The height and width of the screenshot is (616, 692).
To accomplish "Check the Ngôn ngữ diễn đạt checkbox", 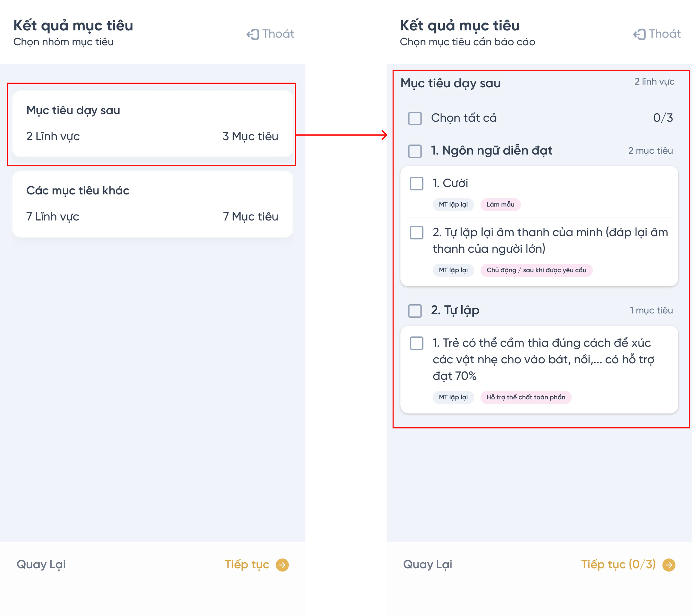I will [414, 151].
